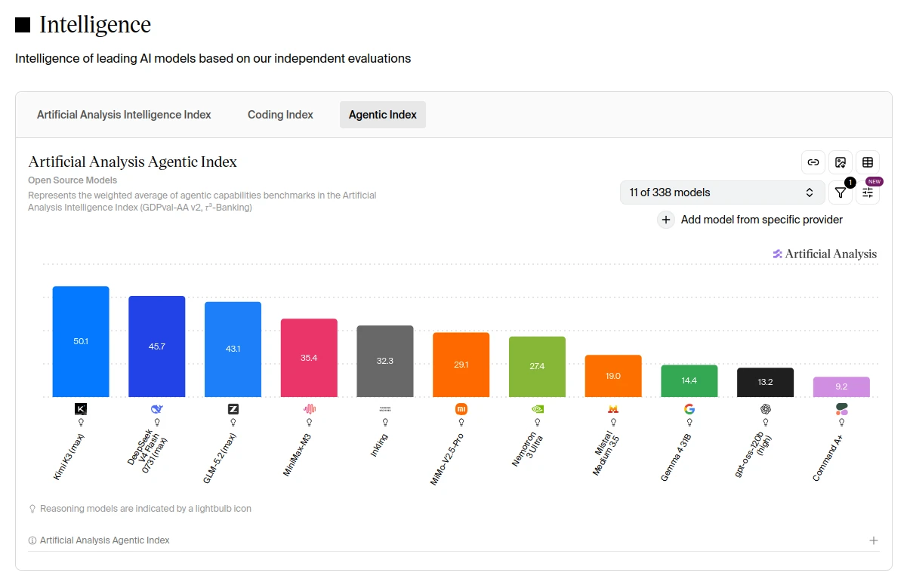Click the 'Kimi K3 (max)' axis label
This screenshot has height=588, width=910.
[69, 456]
